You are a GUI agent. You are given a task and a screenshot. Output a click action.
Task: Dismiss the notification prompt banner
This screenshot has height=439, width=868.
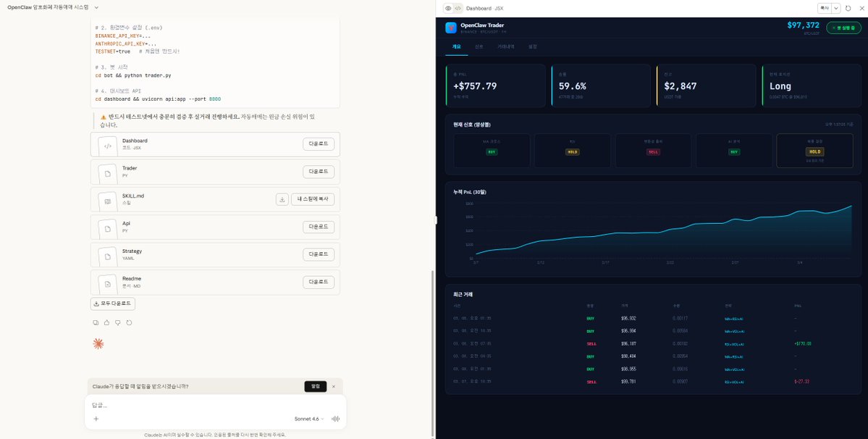[334, 386]
